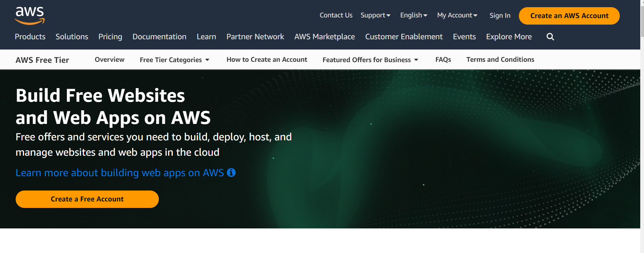Select the Learn menu item
Image resolution: width=644 pixels, height=253 pixels.
[x=206, y=37]
